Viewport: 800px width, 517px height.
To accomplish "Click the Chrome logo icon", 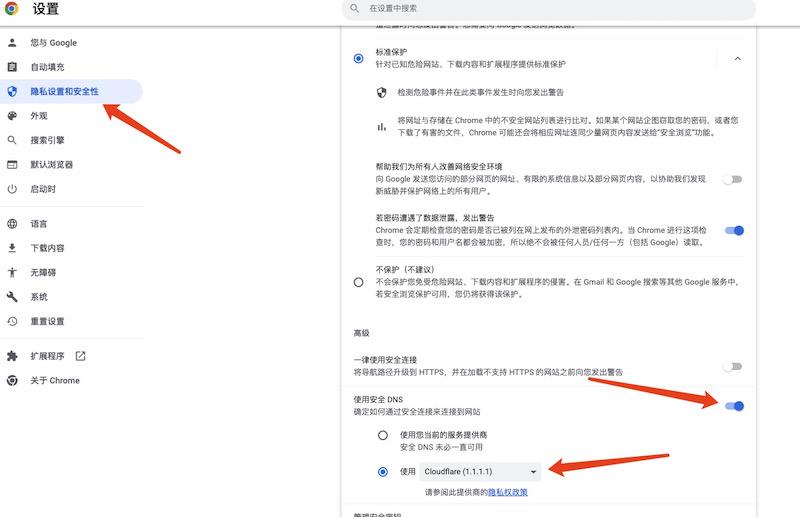I will [x=11, y=8].
